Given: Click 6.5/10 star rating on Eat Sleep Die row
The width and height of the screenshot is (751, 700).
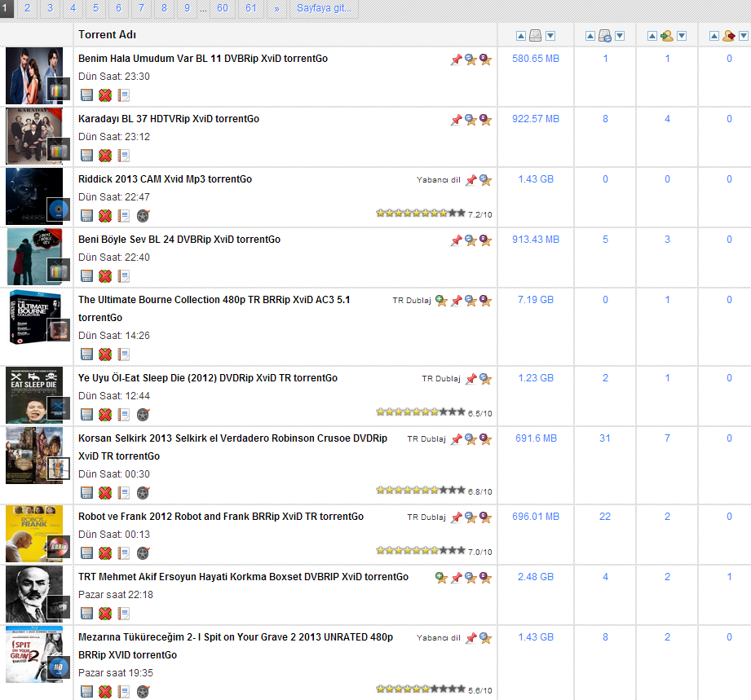Looking at the screenshot, I should point(434,412).
